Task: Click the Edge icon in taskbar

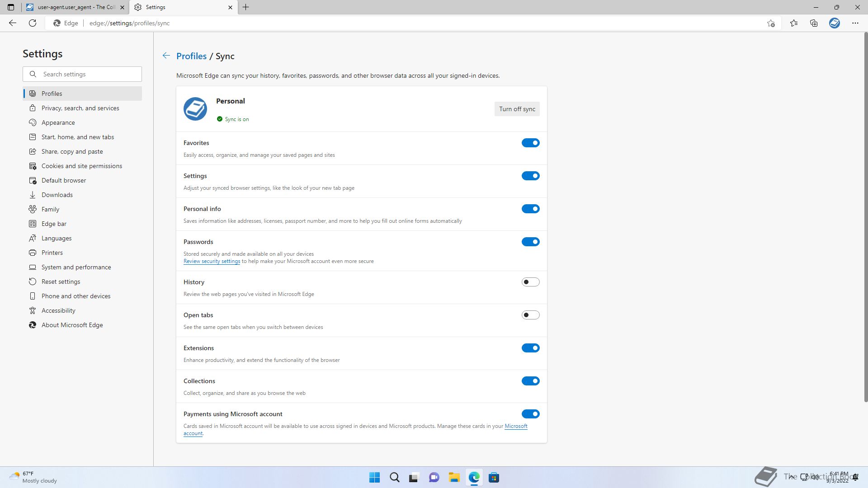Action: tap(474, 478)
